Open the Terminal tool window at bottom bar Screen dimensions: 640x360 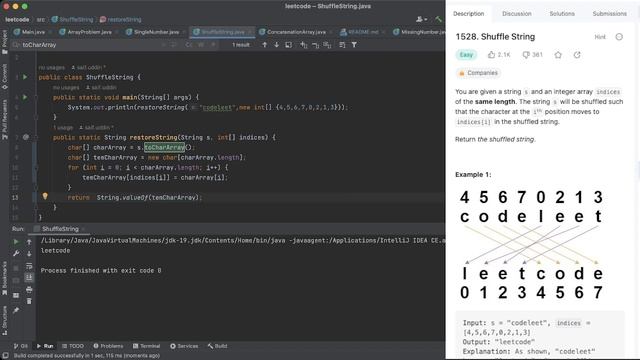(146, 346)
